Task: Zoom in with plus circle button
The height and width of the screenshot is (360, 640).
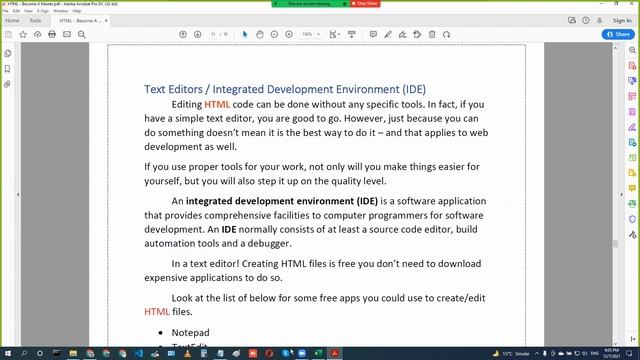Action: tap(289, 35)
